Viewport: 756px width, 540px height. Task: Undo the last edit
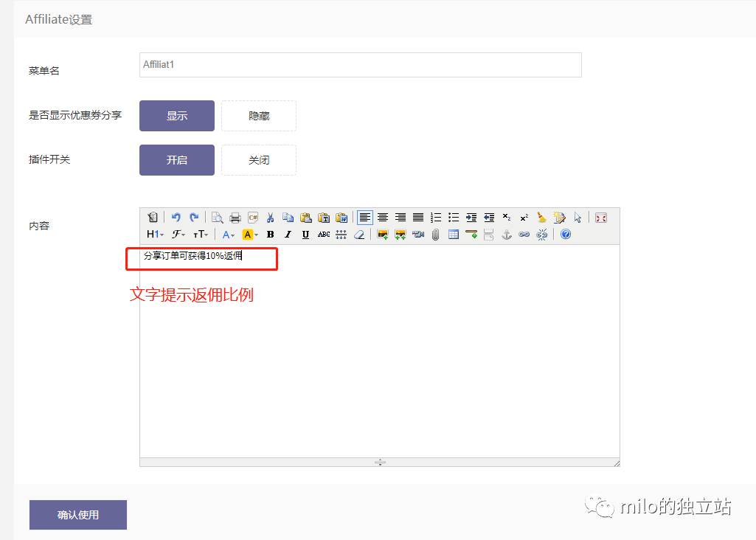coord(176,218)
